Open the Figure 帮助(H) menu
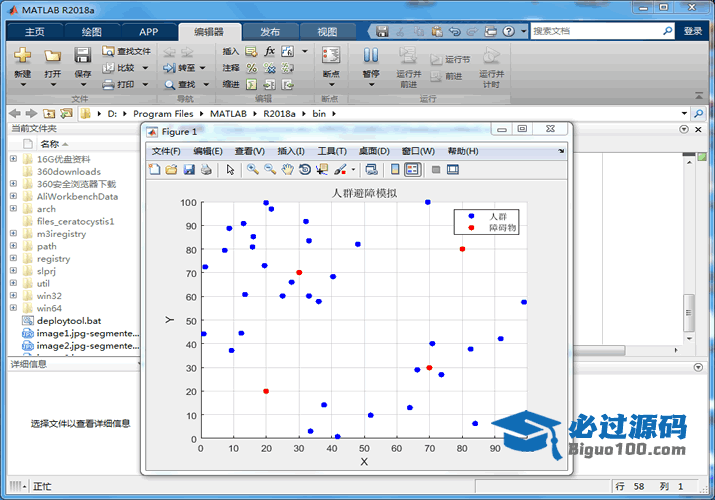This screenshot has height=500, width=715. pyautogui.click(x=463, y=151)
